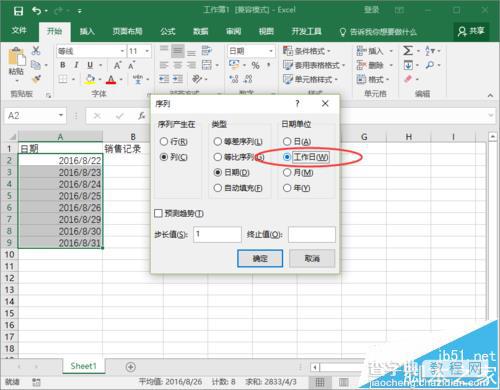Switch to the Page Layout (页面布局) tab
The height and width of the screenshot is (390, 500).
click(127, 31)
